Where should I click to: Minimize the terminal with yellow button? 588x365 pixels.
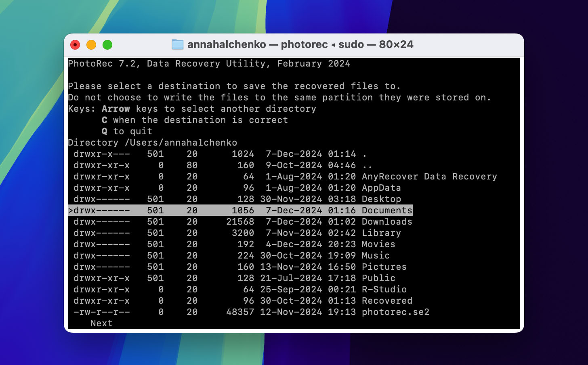91,45
